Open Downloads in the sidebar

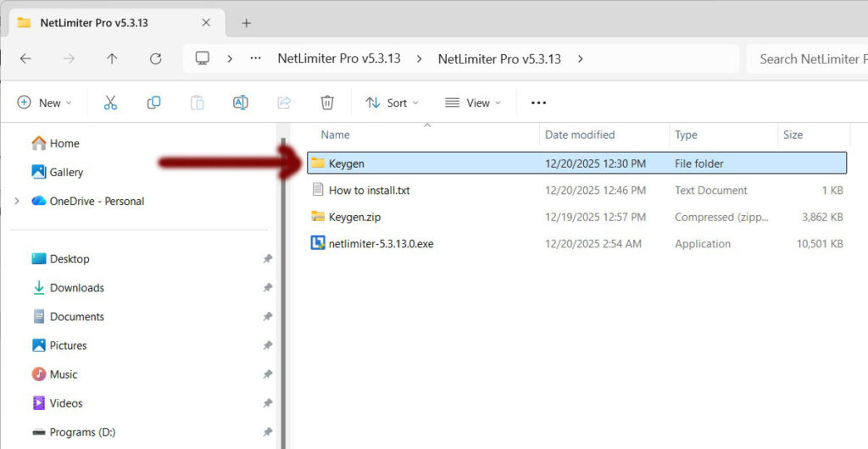(x=76, y=288)
